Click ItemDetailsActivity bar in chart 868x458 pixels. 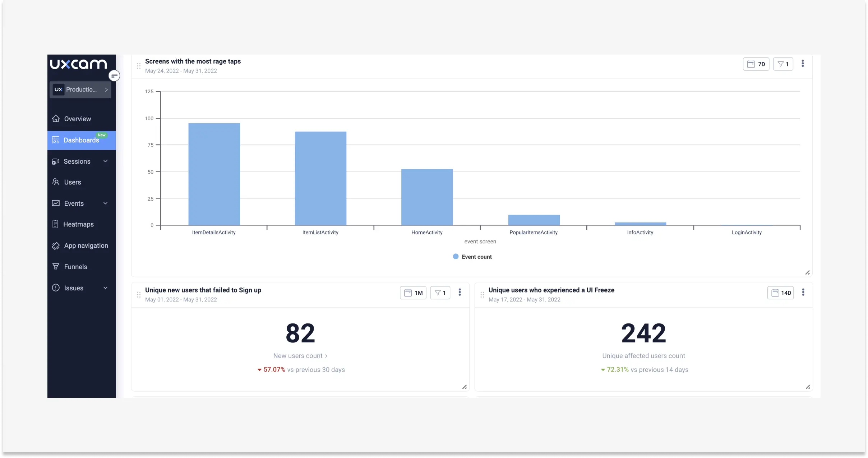click(214, 174)
